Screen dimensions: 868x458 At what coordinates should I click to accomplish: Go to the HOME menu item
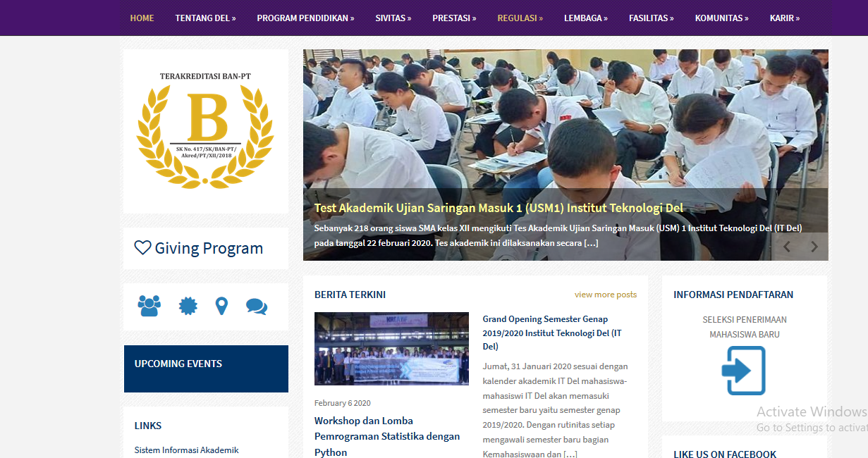pyautogui.click(x=142, y=18)
